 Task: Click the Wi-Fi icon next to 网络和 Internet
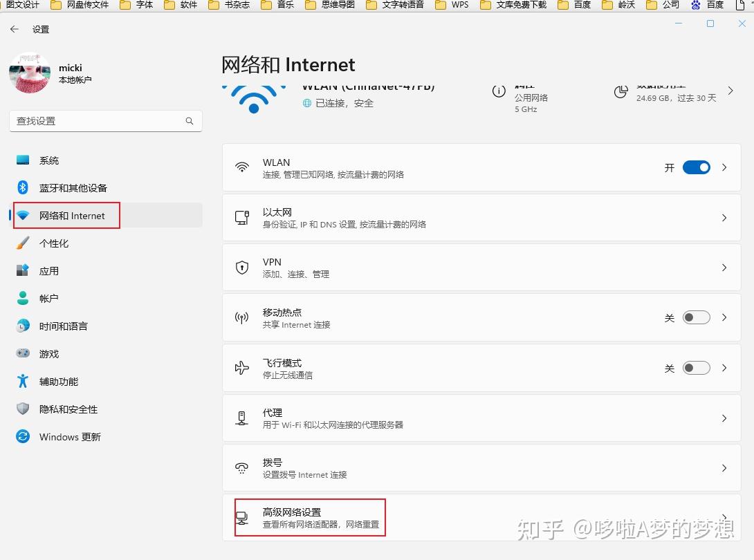[23, 215]
